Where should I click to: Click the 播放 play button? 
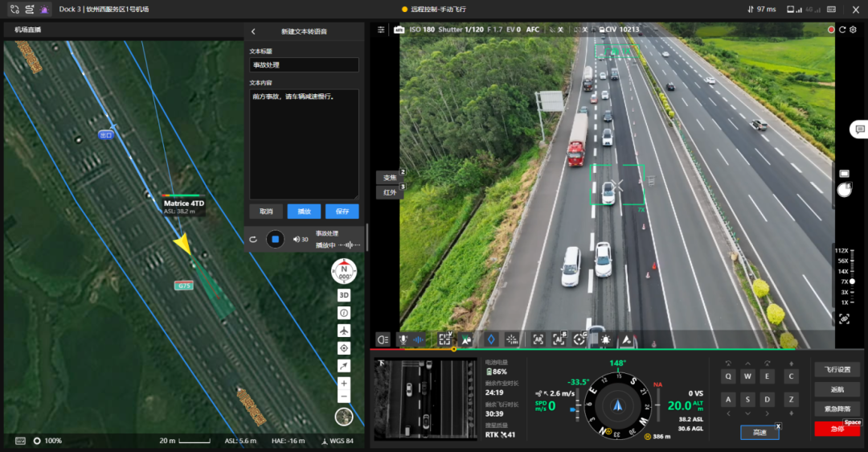pyautogui.click(x=304, y=212)
